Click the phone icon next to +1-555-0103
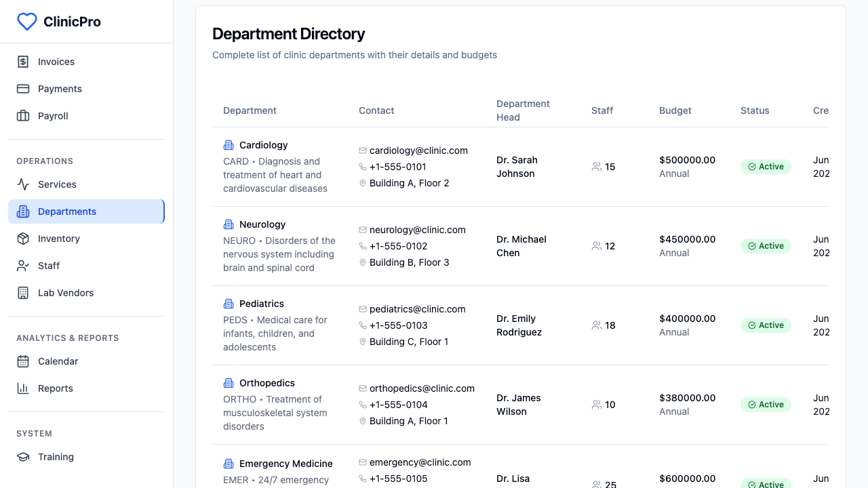The height and width of the screenshot is (488, 868). (363, 325)
